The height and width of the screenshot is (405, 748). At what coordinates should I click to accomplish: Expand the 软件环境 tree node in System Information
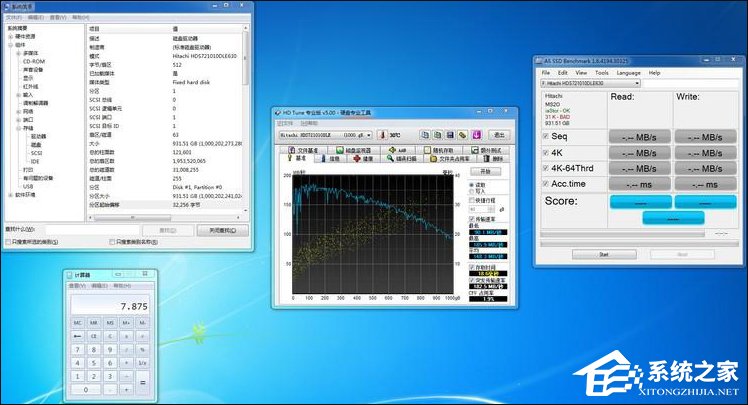click(9, 195)
